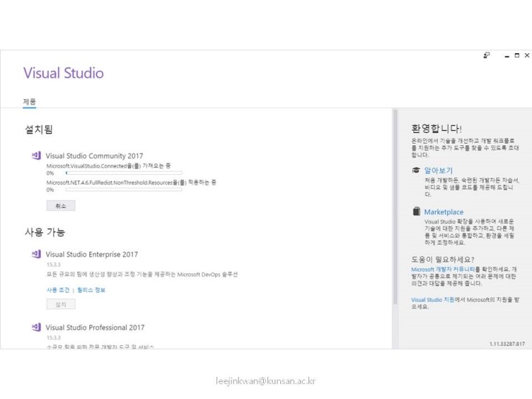Cancel the installation with the 취소 button
532x399 pixels.
pos(60,206)
